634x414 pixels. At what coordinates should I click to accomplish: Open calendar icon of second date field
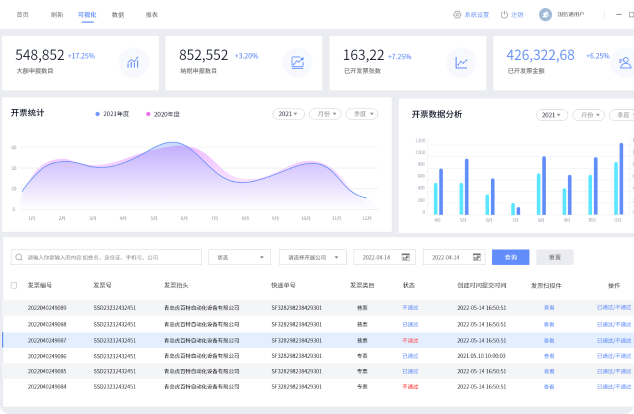click(x=475, y=257)
